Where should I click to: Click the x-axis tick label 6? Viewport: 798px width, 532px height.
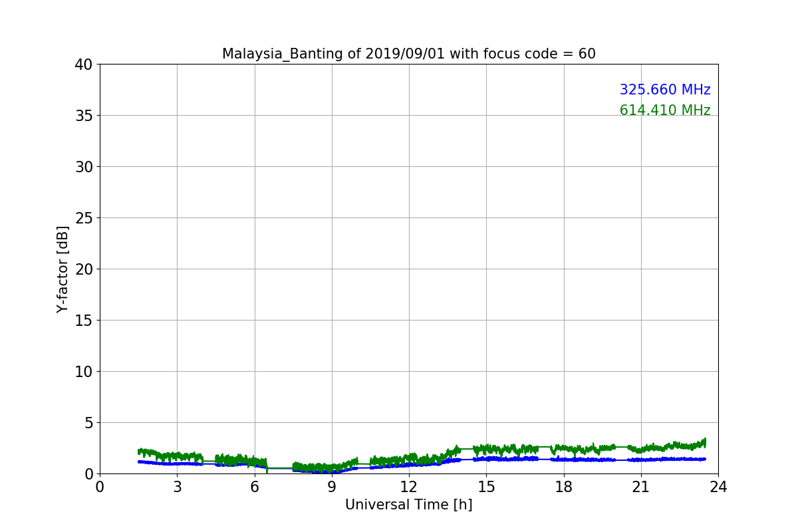point(255,486)
